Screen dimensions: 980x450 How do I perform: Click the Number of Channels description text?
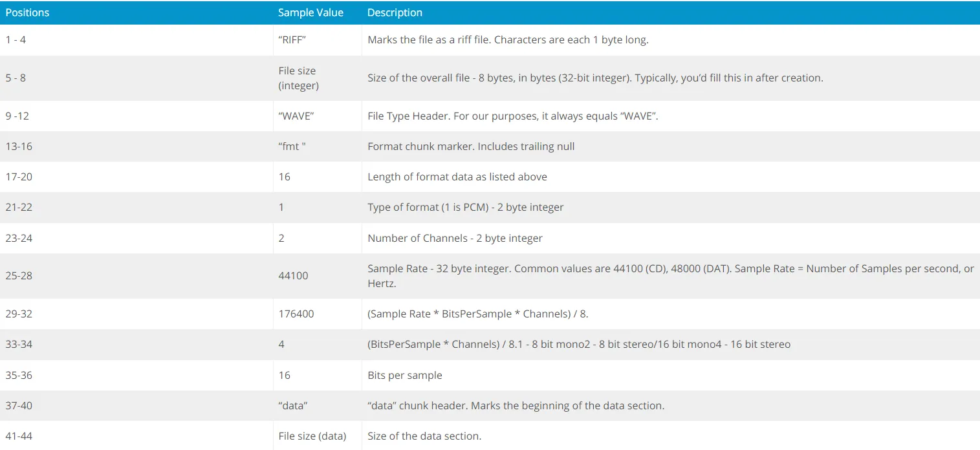tap(455, 238)
